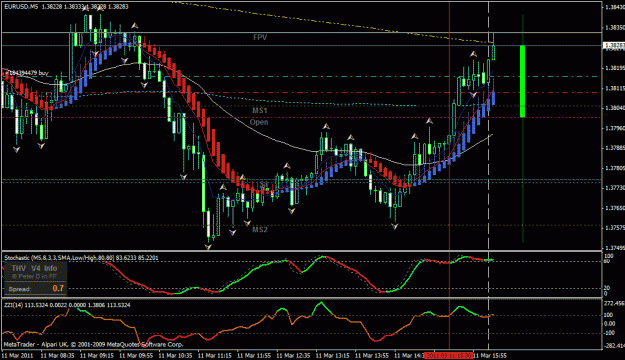Click the 1.38115 price axis label
Viewport: 625px width, 360px height.
(x=614, y=88)
